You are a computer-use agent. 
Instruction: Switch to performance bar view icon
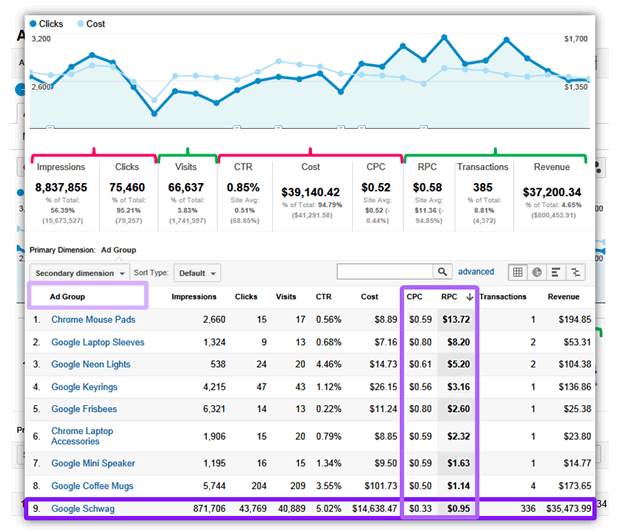pos(556,272)
